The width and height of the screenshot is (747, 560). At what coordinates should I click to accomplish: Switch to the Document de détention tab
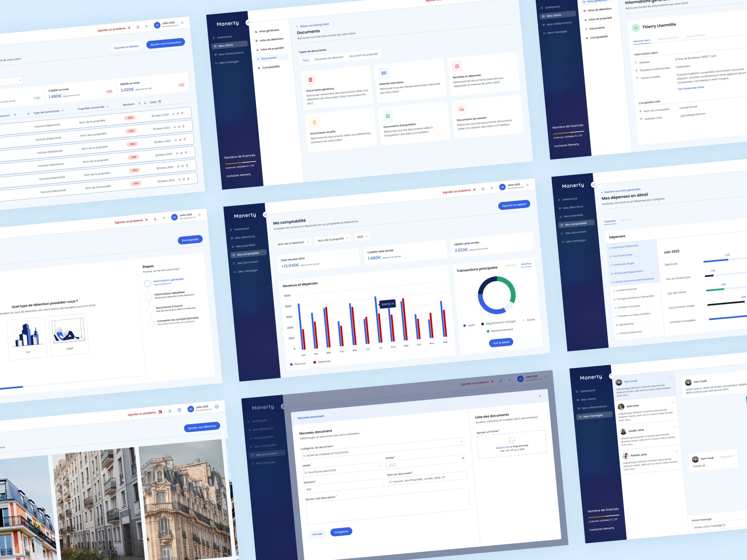click(x=329, y=58)
